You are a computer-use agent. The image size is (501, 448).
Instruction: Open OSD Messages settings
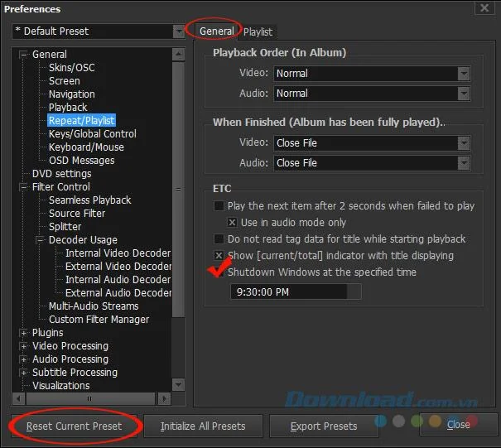click(x=81, y=161)
